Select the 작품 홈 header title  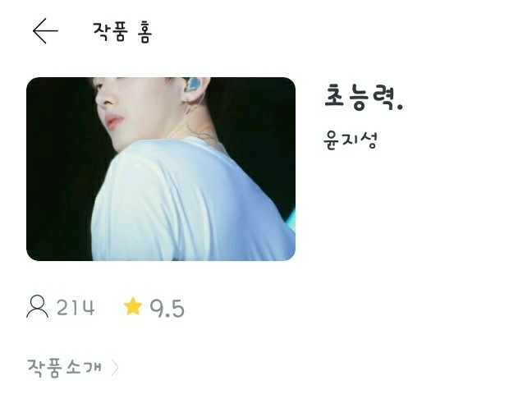(x=122, y=32)
